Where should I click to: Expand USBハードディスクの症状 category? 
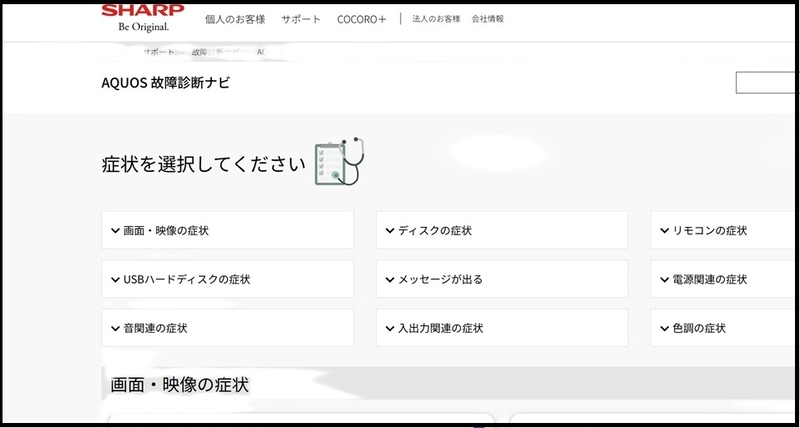click(228, 279)
